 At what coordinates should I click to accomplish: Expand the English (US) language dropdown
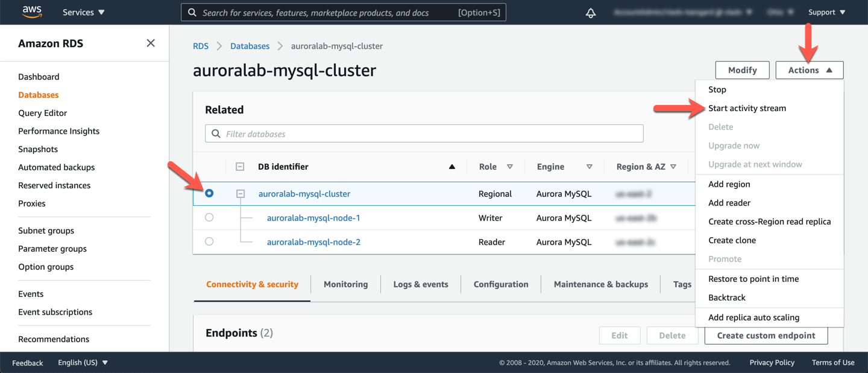click(82, 362)
